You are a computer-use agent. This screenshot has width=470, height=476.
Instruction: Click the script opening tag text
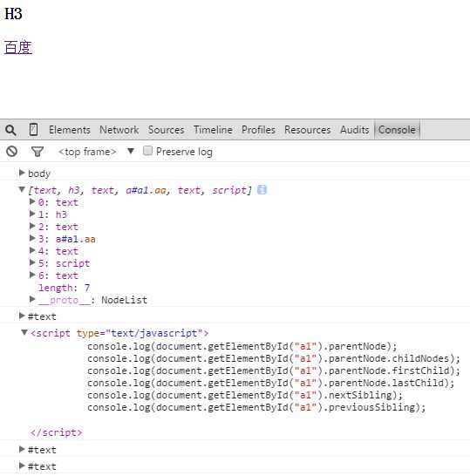pyautogui.click(x=119, y=333)
